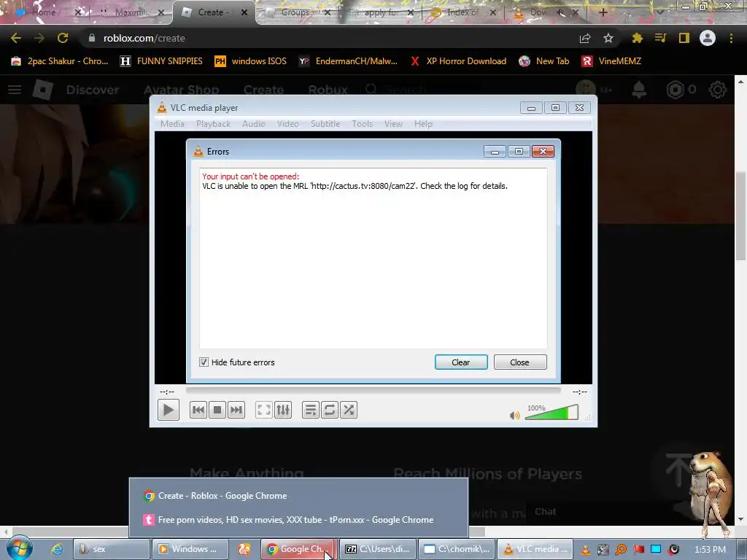This screenshot has height=560, width=747.
Task: Open the VLC View menu
Action: 393,124
